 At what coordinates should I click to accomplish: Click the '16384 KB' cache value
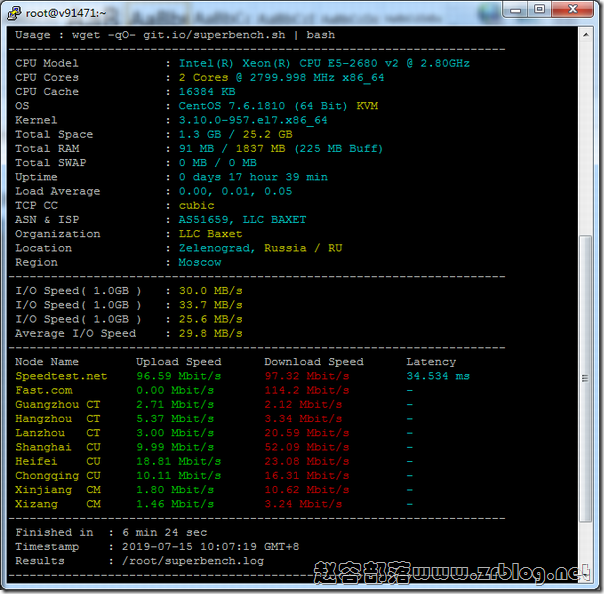click(x=207, y=92)
